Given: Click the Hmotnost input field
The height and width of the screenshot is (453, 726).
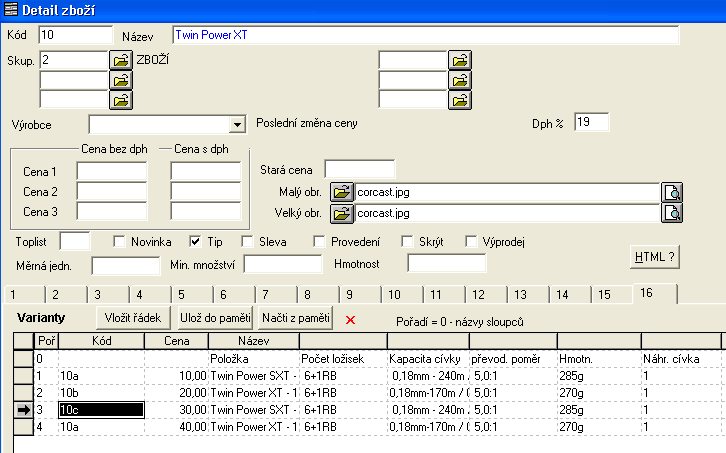Looking at the screenshot, I should [x=447, y=263].
